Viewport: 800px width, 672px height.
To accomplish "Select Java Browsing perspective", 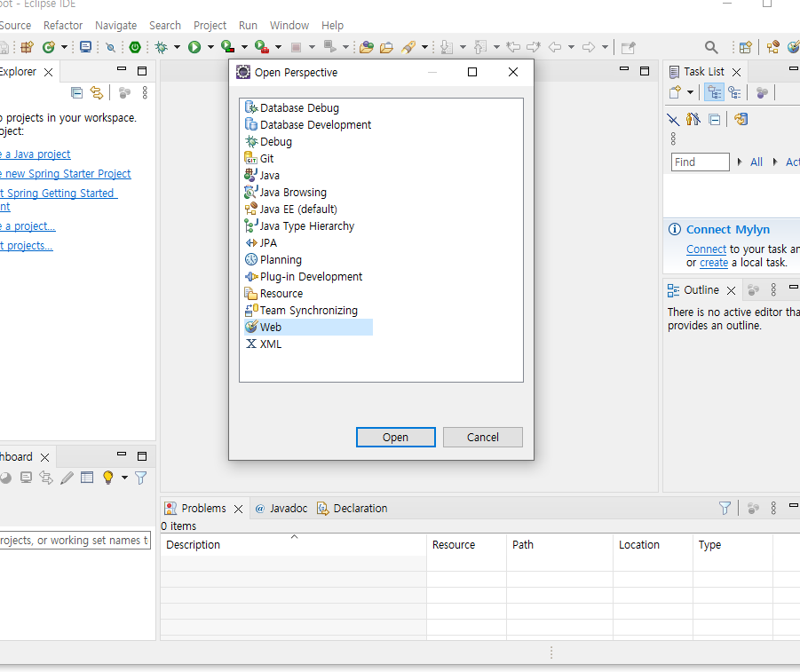I will click(286, 192).
